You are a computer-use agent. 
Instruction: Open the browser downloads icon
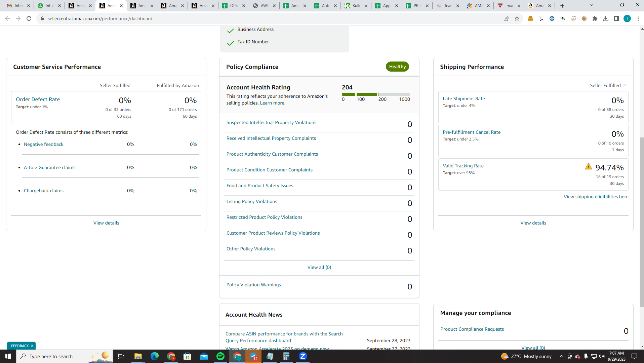[x=606, y=18]
